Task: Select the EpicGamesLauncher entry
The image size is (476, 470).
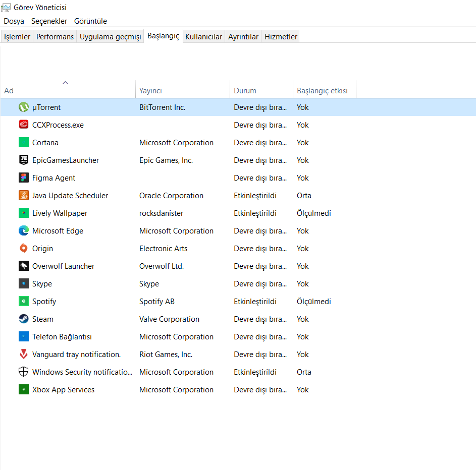Action: point(66,160)
